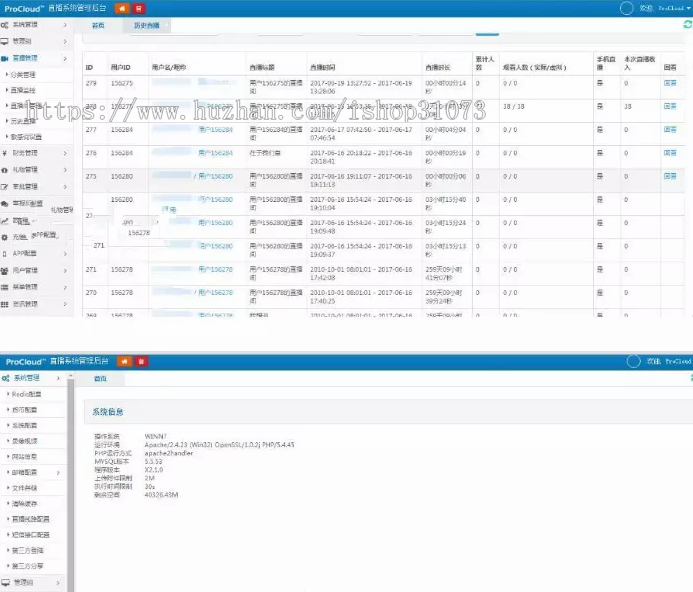Image resolution: width=693 pixels, height=592 pixels.
Task: Click the gears icon for 系统管理 in top sidebar
Action: (6, 25)
